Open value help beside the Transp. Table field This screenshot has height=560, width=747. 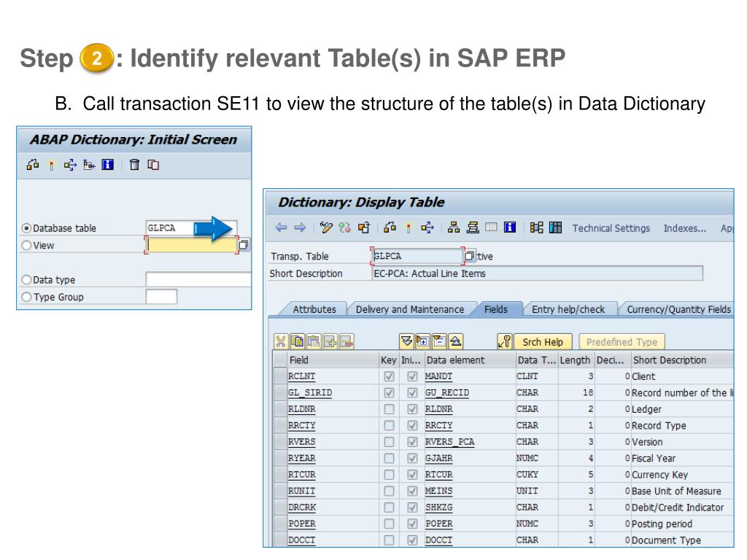coord(469,256)
